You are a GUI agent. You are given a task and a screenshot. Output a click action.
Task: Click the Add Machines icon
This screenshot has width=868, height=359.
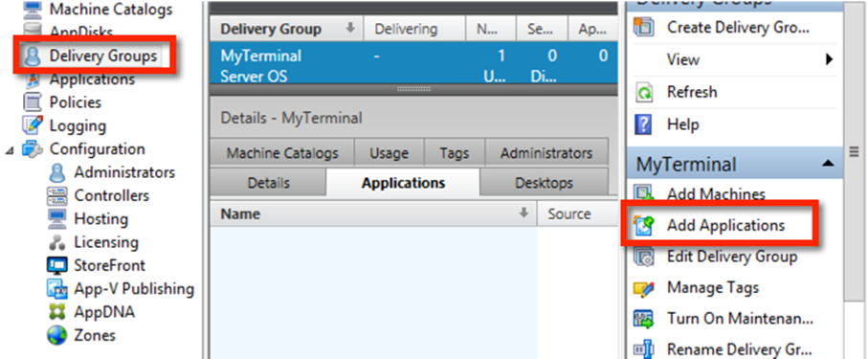pyautogui.click(x=644, y=194)
